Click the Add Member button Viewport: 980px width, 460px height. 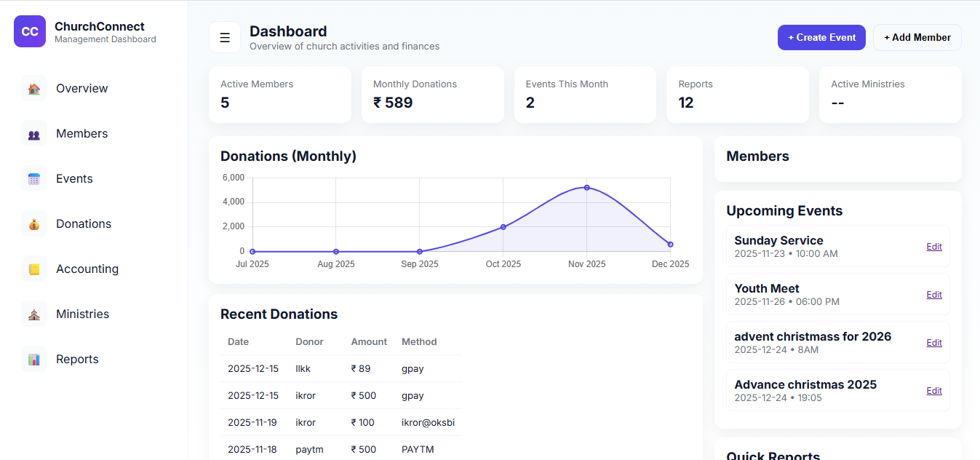coord(917,37)
